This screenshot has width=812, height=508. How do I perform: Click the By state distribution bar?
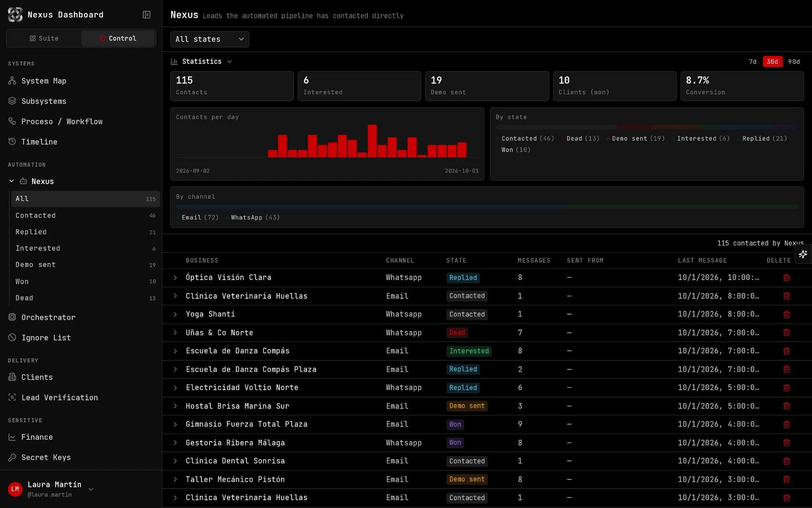(646, 127)
